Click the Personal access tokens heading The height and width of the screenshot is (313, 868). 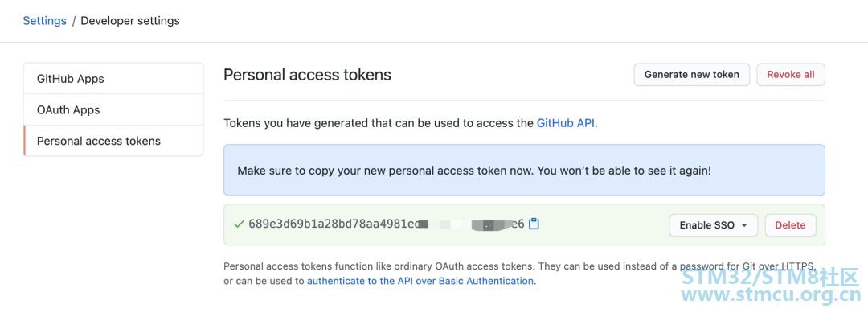(307, 75)
